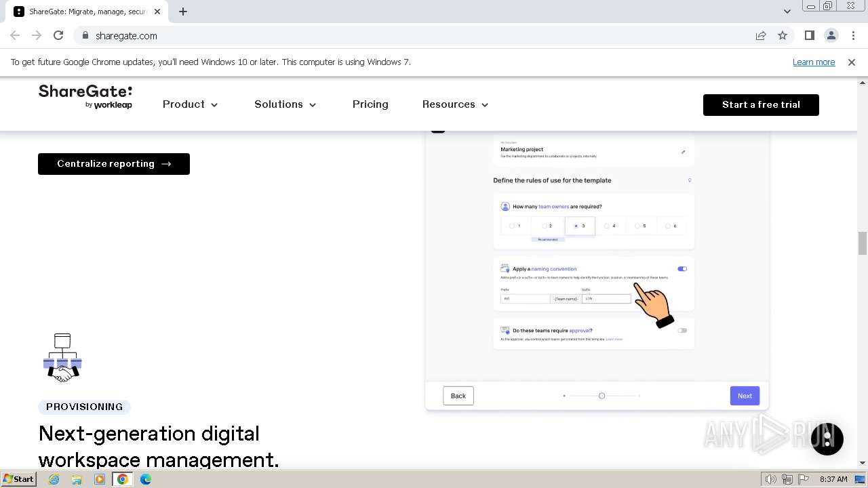This screenshot has width=868, height=488.
Task: Open File Explorer from taskbar
Action: [77, 479]
